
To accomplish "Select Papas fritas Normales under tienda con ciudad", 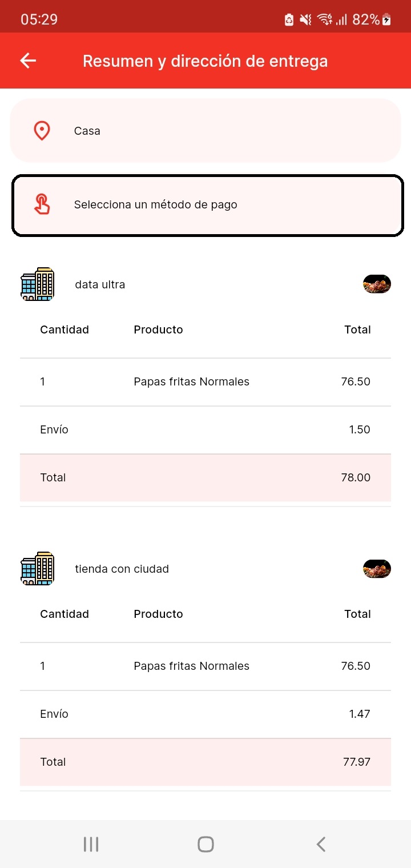I will [205, 666].
